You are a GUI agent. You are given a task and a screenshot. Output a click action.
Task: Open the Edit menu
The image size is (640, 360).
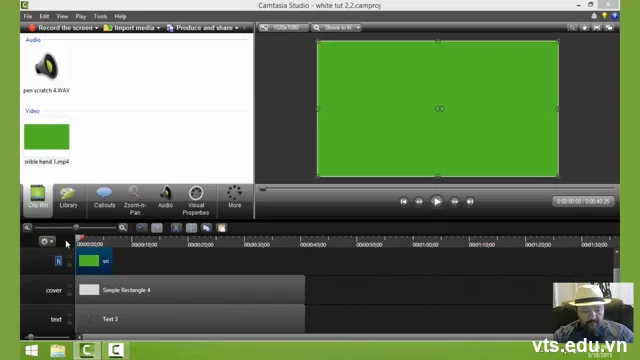[44, 16]
